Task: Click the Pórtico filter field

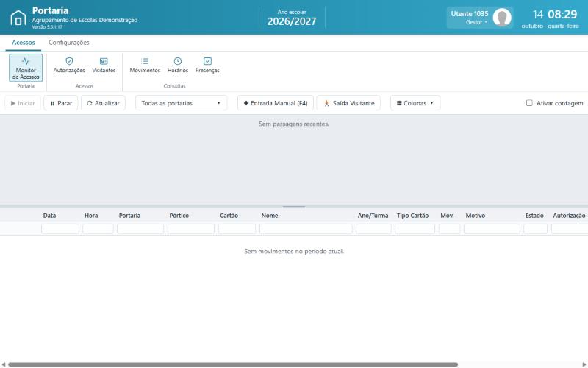Action: (191, 228)
